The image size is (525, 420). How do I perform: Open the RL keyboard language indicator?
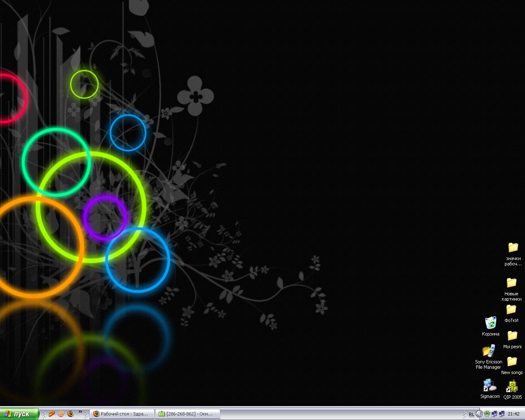tap(471, 414)
